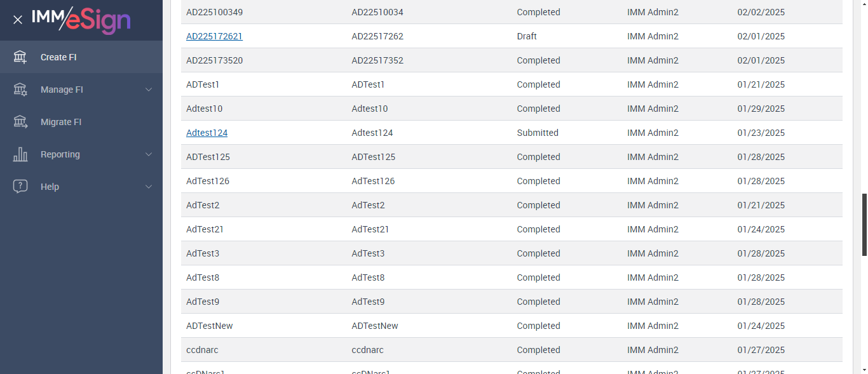868x374 pixels.
Task: Click the Reporting bar chart icon
Action: [x=20, y=154]
